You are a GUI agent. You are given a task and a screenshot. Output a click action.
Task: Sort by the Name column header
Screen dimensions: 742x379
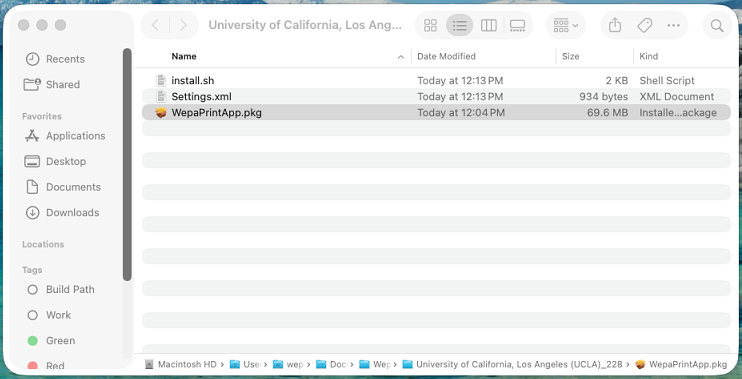pos(184,56)
